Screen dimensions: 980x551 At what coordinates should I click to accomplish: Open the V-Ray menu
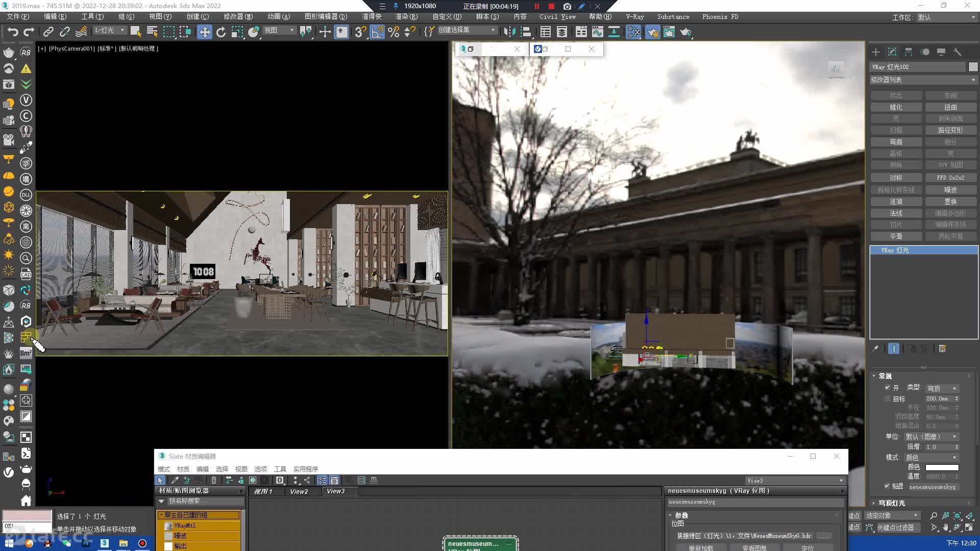click(x=634, y=16)
